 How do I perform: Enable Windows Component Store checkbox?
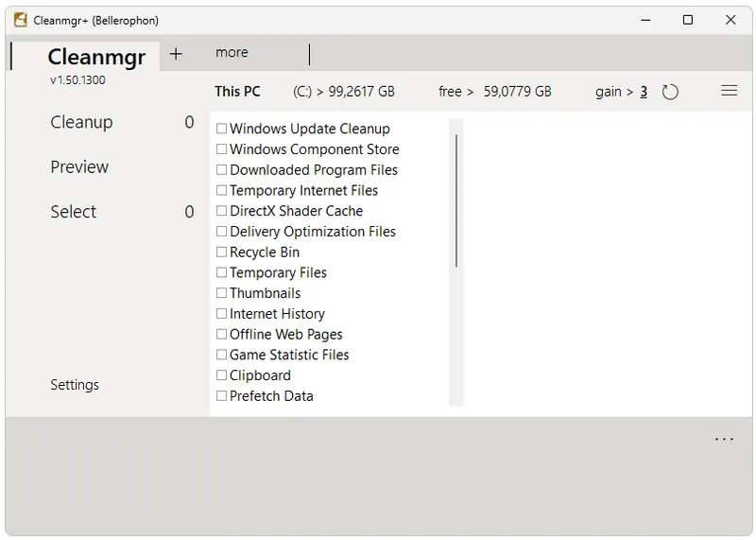(x=221, y=149)
